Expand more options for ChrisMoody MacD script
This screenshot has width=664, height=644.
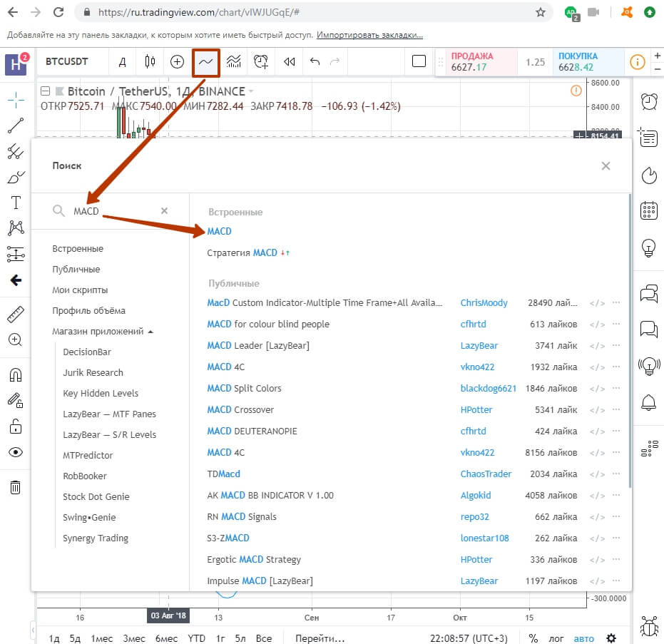click(x=616, y=303)
